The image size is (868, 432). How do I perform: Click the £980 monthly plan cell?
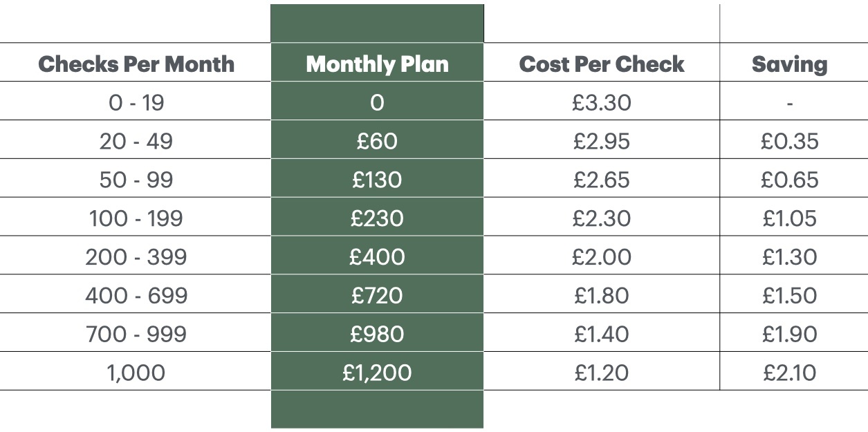coord(377,335)
